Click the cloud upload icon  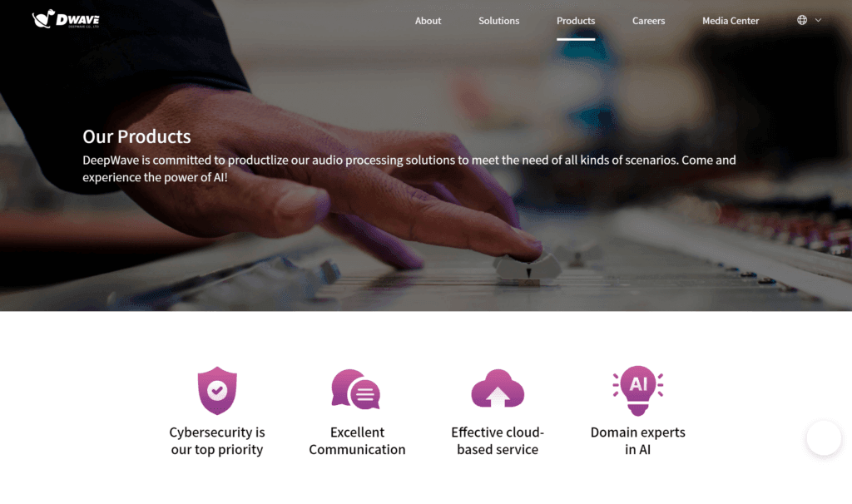498,388
